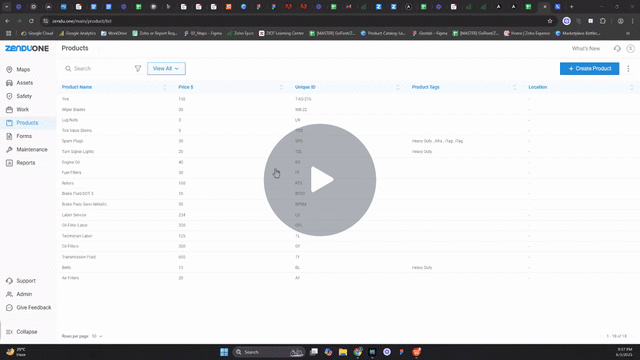Click the filter funnel icon

tap(138, 69)
